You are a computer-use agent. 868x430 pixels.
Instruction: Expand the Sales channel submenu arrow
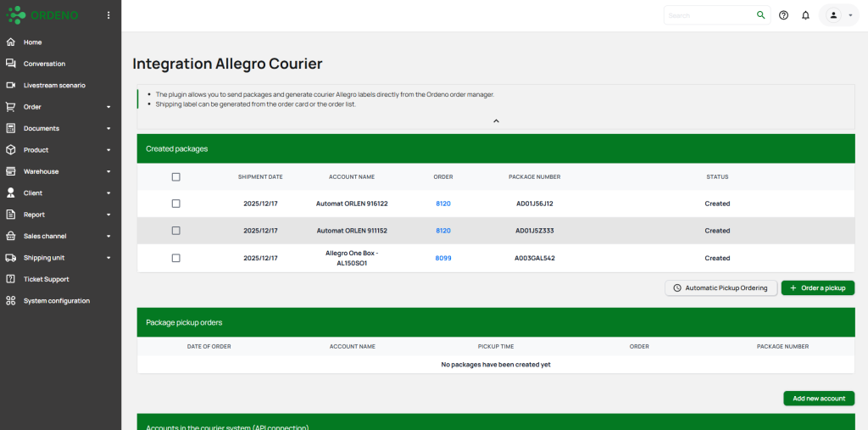click(x=108, y=236)
